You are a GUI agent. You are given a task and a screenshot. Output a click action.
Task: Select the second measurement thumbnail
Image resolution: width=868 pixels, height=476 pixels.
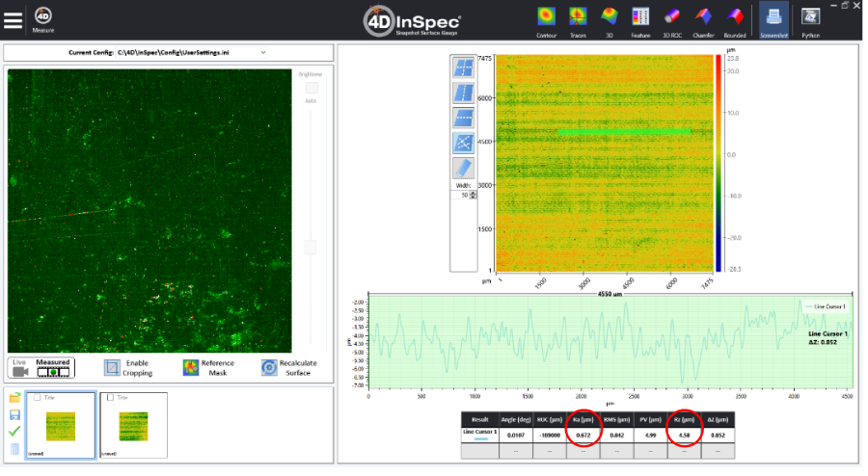coord(133,426)
